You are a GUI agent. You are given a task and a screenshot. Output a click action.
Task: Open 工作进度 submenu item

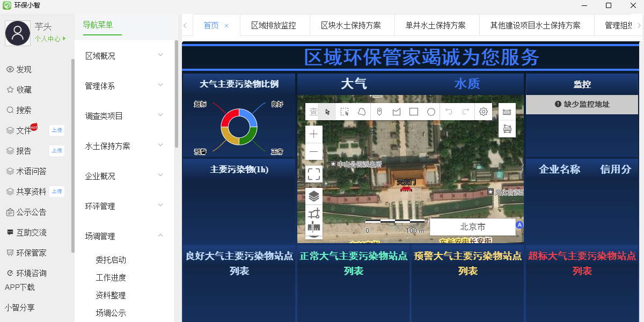(x=111, y=277)
